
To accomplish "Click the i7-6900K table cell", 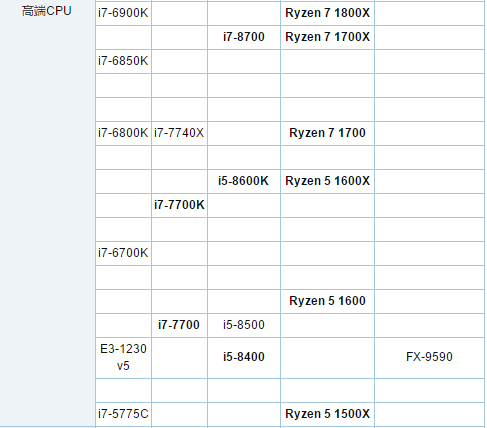I will coord(123,13).
